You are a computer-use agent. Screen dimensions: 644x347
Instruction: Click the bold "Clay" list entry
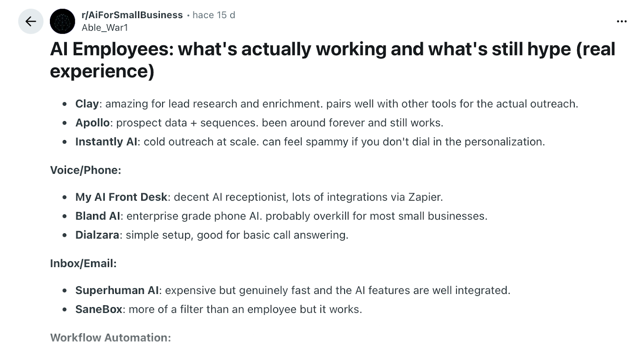[87, 104]
